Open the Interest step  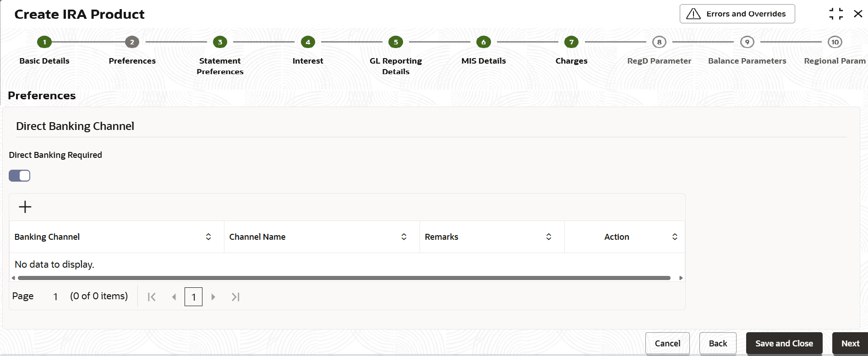(x=308, y=43)
